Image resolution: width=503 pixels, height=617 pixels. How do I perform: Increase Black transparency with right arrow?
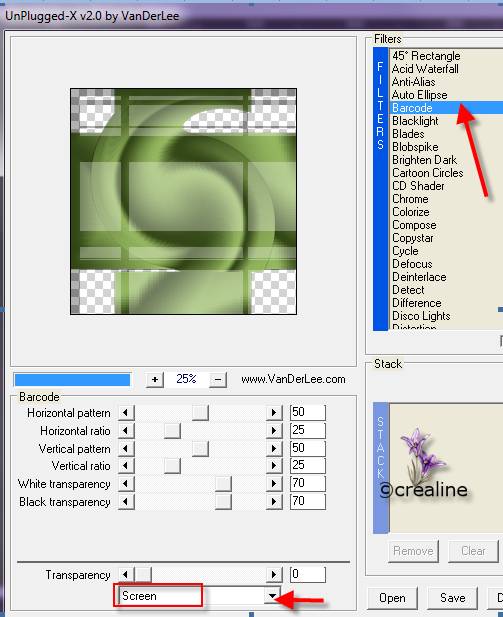point(274,502)
